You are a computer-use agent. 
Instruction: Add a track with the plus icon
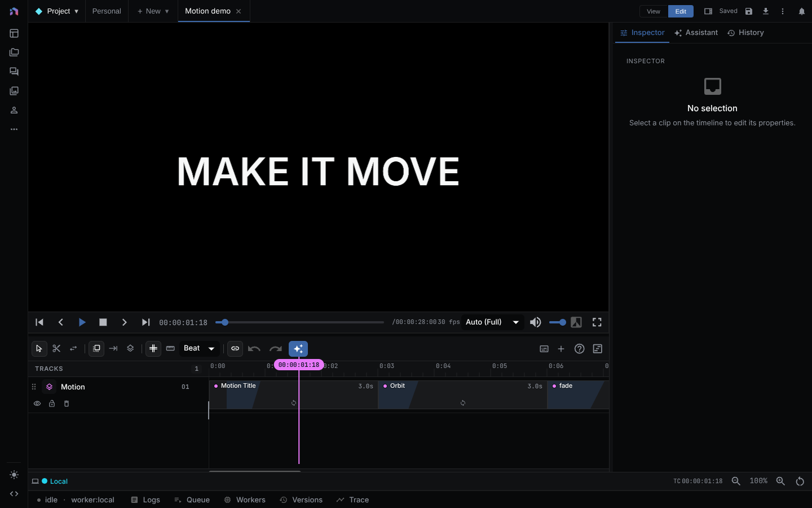(561, 349)
